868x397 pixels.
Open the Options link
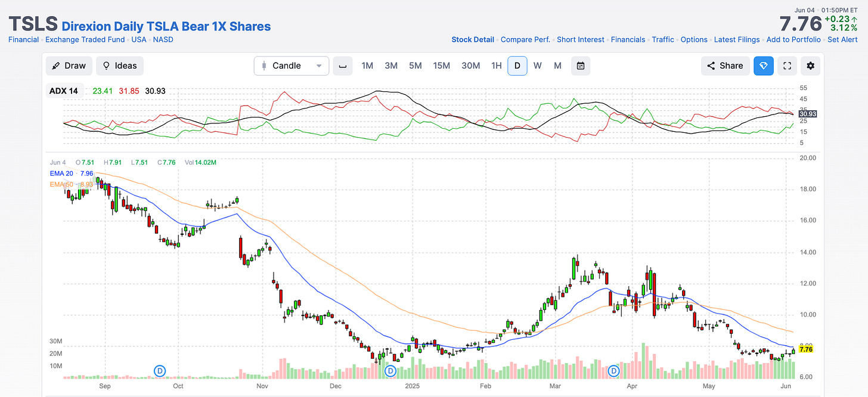point(694,39)
